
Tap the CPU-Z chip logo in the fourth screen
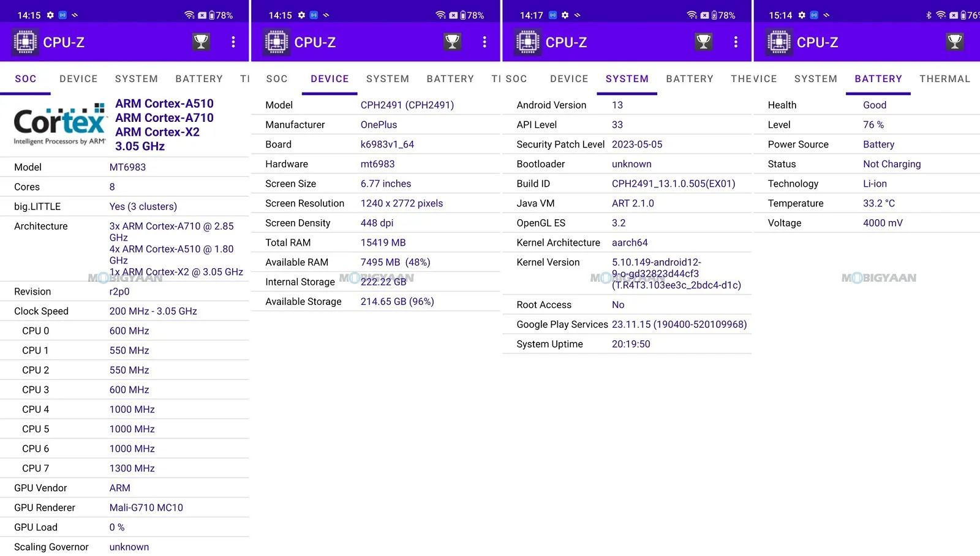779,42
